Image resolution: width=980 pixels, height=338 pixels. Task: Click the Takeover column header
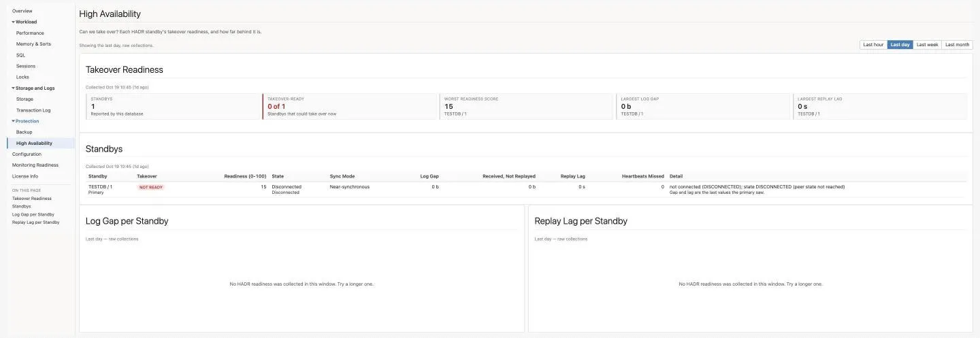pos(147,176)
